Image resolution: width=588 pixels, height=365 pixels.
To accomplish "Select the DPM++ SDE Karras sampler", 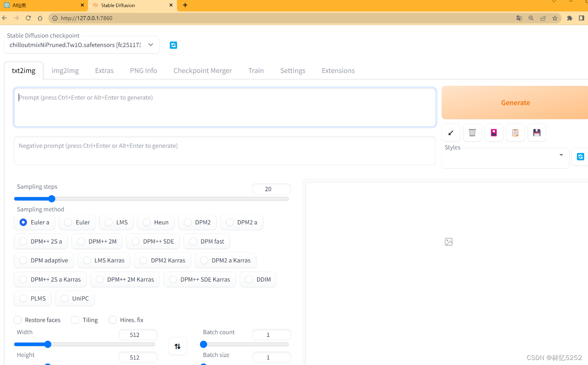I will click(200, 280).
